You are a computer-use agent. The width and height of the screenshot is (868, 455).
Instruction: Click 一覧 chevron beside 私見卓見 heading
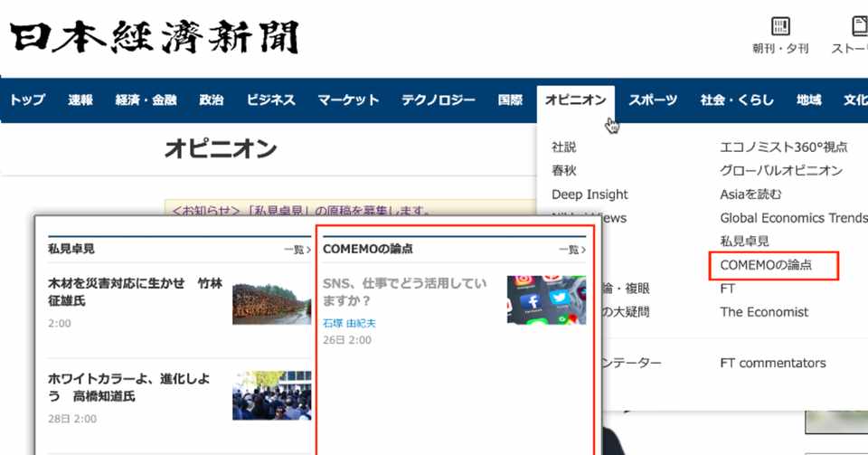coord(297,250)
